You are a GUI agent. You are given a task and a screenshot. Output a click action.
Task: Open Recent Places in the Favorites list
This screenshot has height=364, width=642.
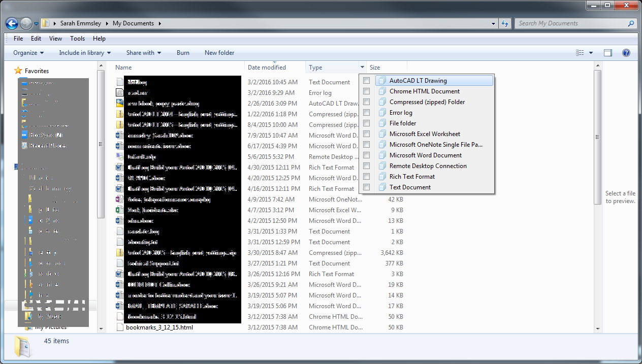coord(48,146)
